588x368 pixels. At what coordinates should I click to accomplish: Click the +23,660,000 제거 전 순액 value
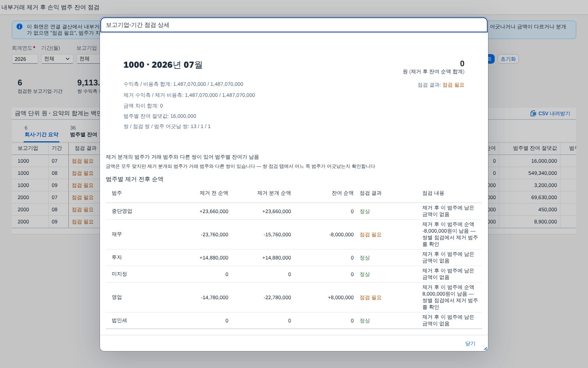click(214, 211)
